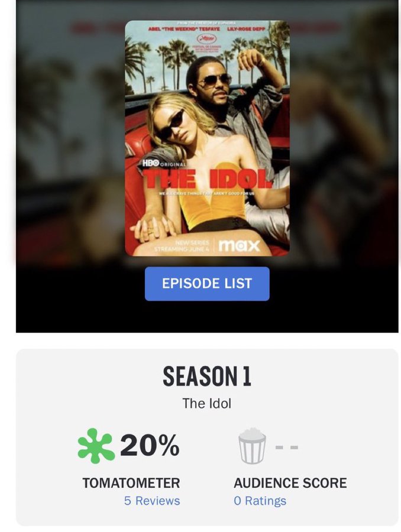Click the poster tagline beneath the title
This screenshot has width=401, height=532.
207,193
